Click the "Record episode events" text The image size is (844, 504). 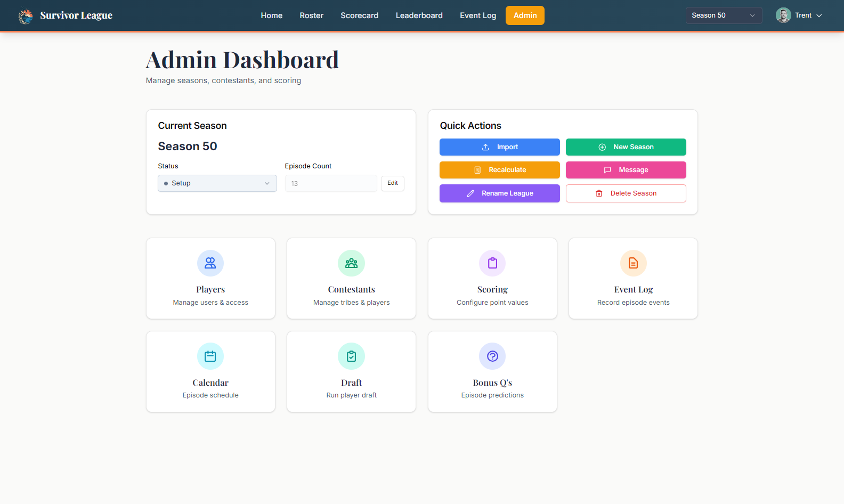pyautogui.click(x=633, y=303)
